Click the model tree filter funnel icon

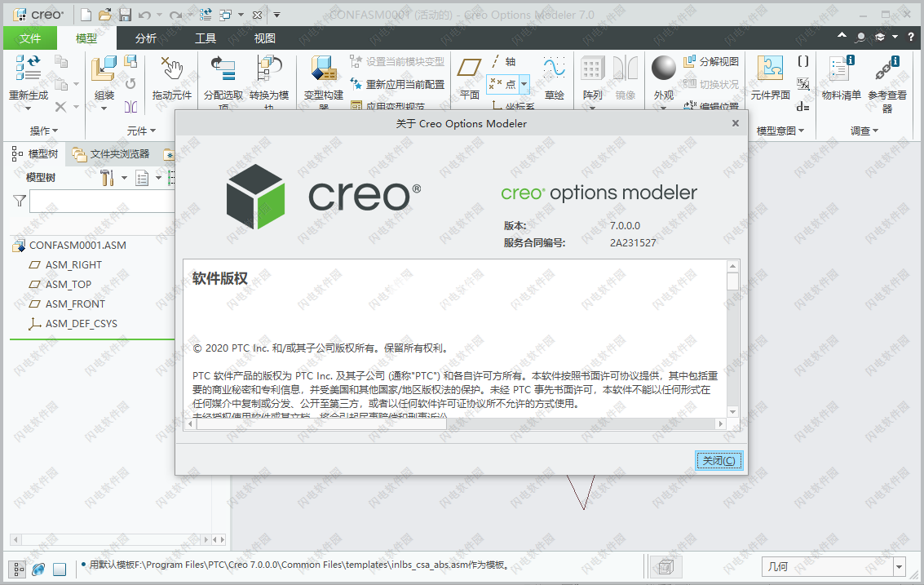pos(20,201)
